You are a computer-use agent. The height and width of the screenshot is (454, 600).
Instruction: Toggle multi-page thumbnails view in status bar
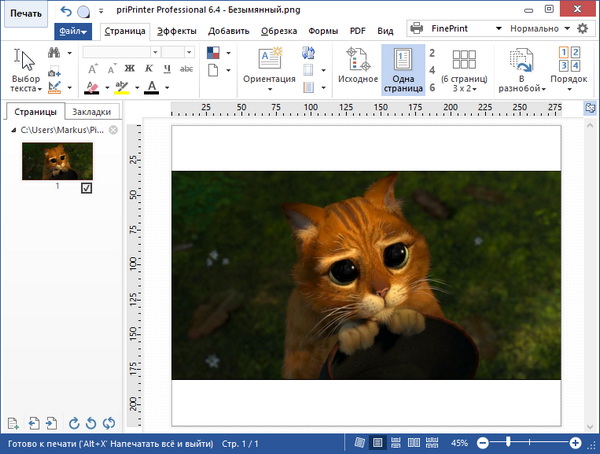(432, 443)
